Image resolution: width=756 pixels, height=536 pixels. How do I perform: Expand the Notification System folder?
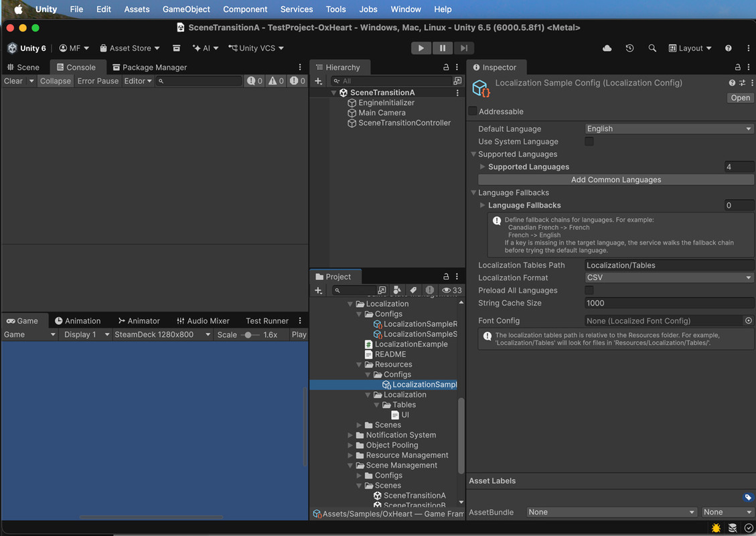[x=350, y=435]
